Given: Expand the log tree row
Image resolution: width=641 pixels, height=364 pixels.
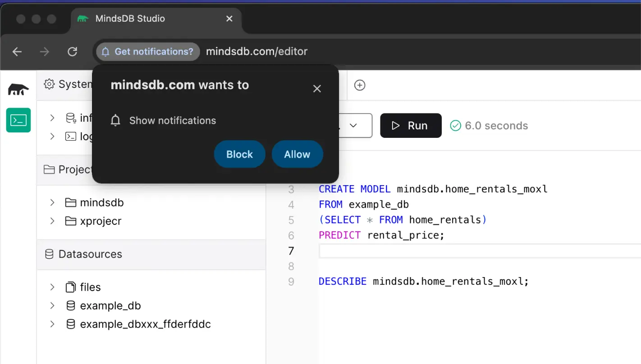Looking at the screenshot, I should coord(52,136).
